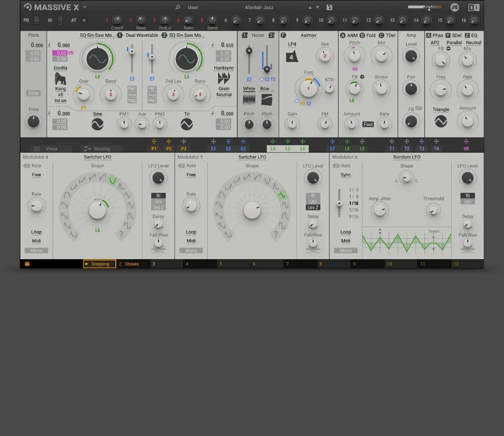504x436 pixels.
Task: Select the Phas effect X tab
Action: (435, 35)
